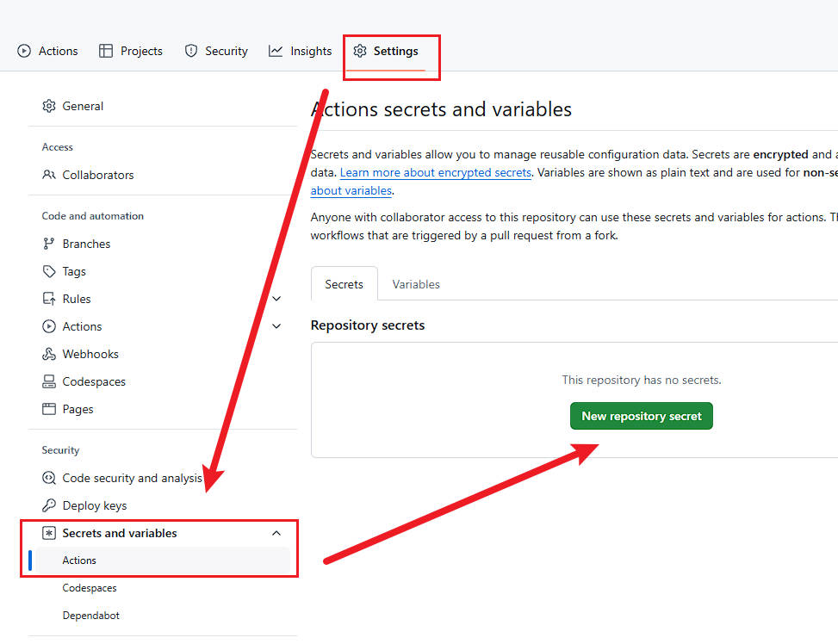Click the Webhooks icon in sidebar
Image resolution: width=838 pixels, height=644 pixels.
49,354
